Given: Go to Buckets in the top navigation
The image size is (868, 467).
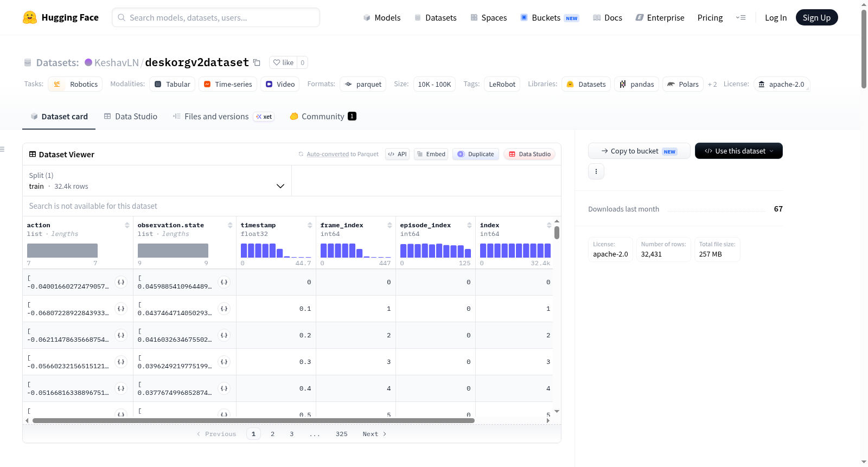Looking at the screenshot, I should (x=550, y=17).
